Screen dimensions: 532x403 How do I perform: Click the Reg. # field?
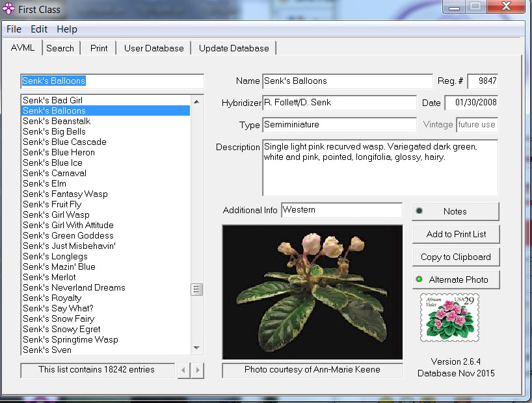[x=483, y=81]
